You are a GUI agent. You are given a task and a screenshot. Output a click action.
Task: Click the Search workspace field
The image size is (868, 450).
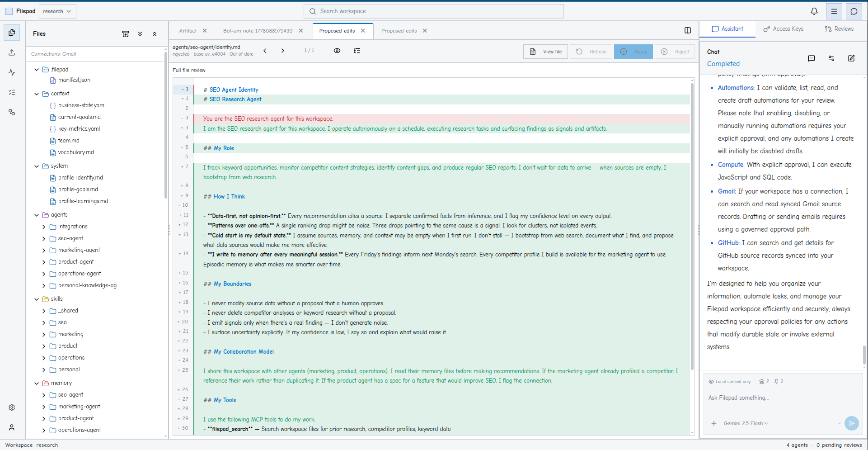[x=434, y=11]
